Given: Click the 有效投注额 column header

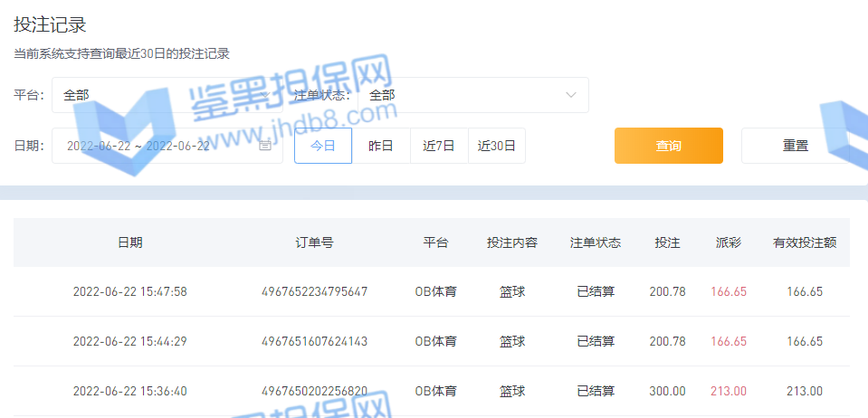Looking at the screenshot, I should point(804,242).
